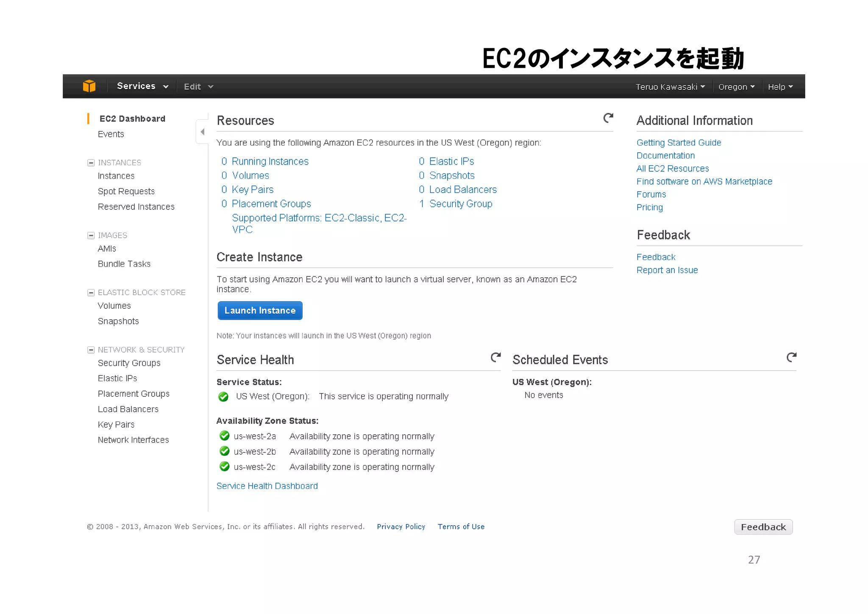Refresh the Scheduled Events panel
The height and width of the screenshot is (614, 868).
[x=791, y=357]
